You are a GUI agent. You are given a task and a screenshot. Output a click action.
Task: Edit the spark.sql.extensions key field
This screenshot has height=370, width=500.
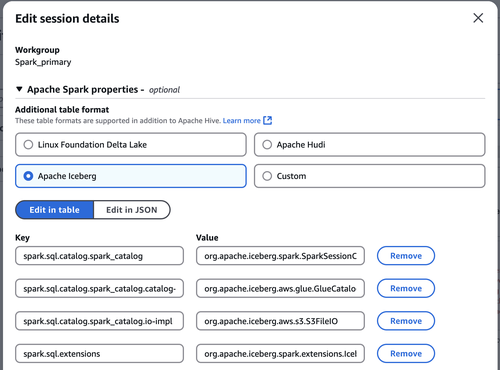coord(99,353)
